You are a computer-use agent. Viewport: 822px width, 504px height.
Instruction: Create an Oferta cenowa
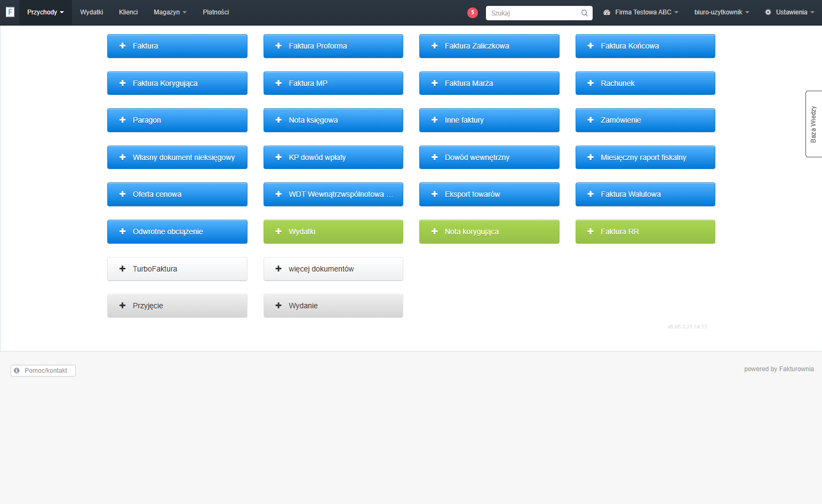(177, 194)
